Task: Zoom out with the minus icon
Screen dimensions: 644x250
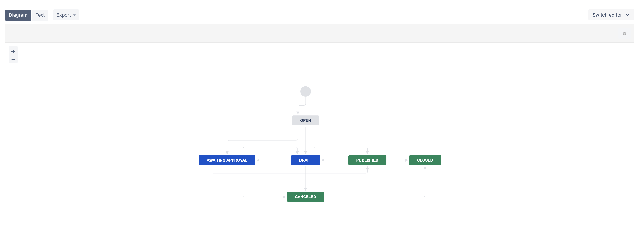Action: pyautogui.click(x=13, y=60)
